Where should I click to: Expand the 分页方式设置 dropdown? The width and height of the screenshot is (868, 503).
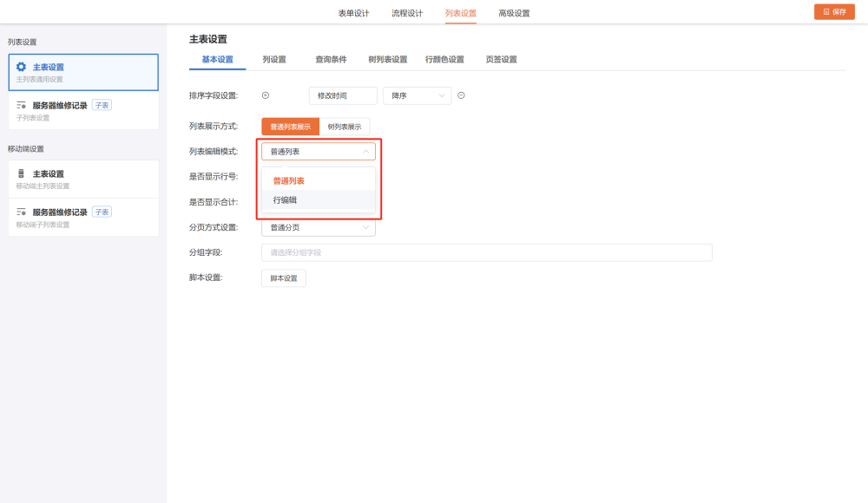(318, 227)
